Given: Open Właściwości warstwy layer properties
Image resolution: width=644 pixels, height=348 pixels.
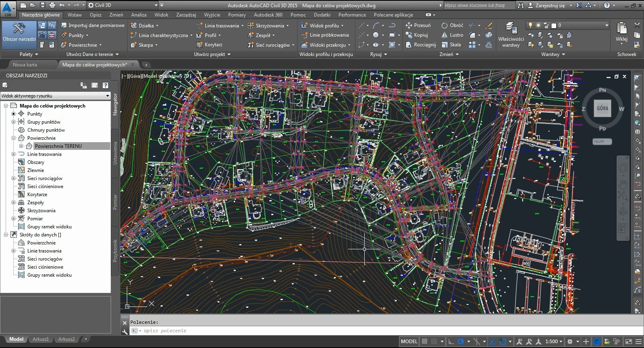Looking at the screenshot, I should click(x=511, y=35).
